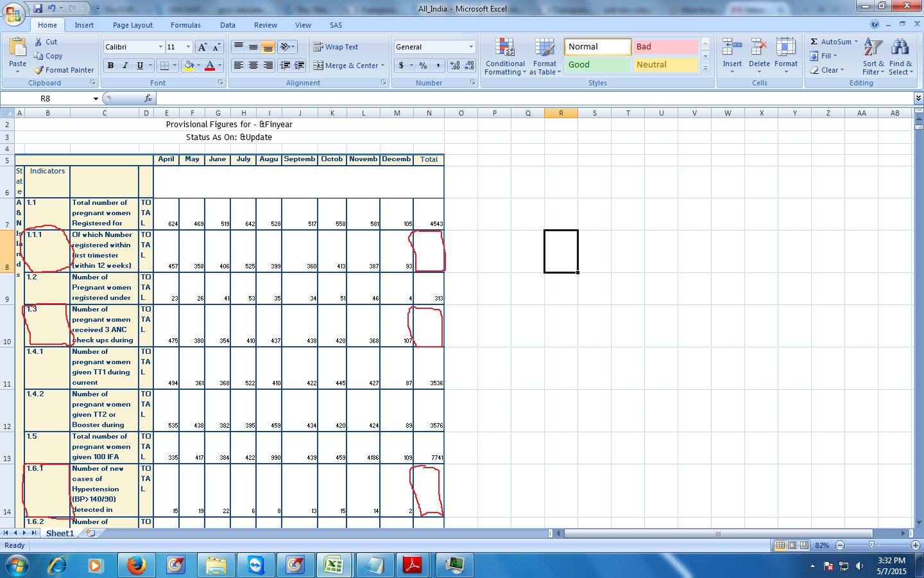
Task: Open the Review tab
Action: point(266,25)
